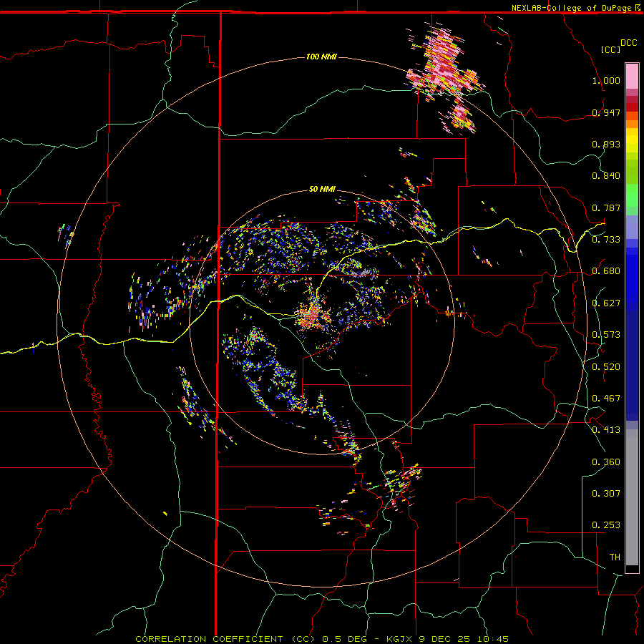644x644 pixels.
Task: Click the 0.733 color scale value
Action: tap(606, 239)
